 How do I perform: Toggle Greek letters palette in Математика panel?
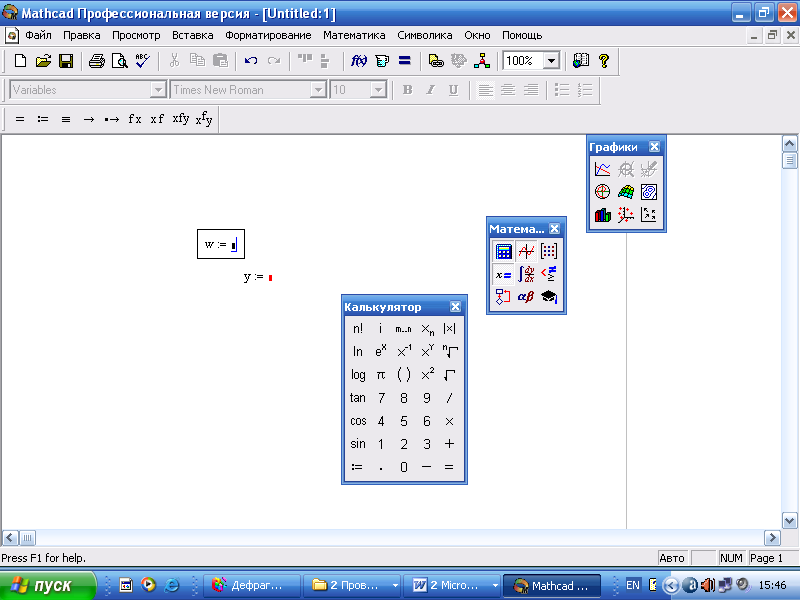click(x=526, y=297)
